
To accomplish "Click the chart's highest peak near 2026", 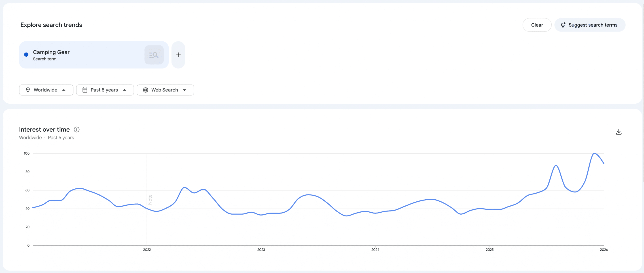I will [594, 153].
